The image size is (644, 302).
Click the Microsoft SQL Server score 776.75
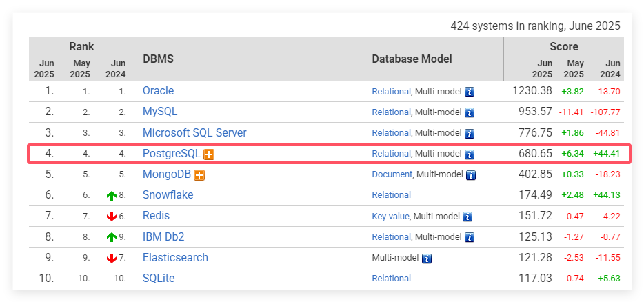click(536, 132)
